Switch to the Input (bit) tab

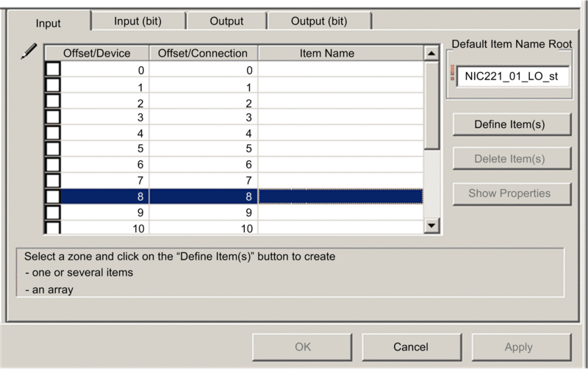[138, 21]
